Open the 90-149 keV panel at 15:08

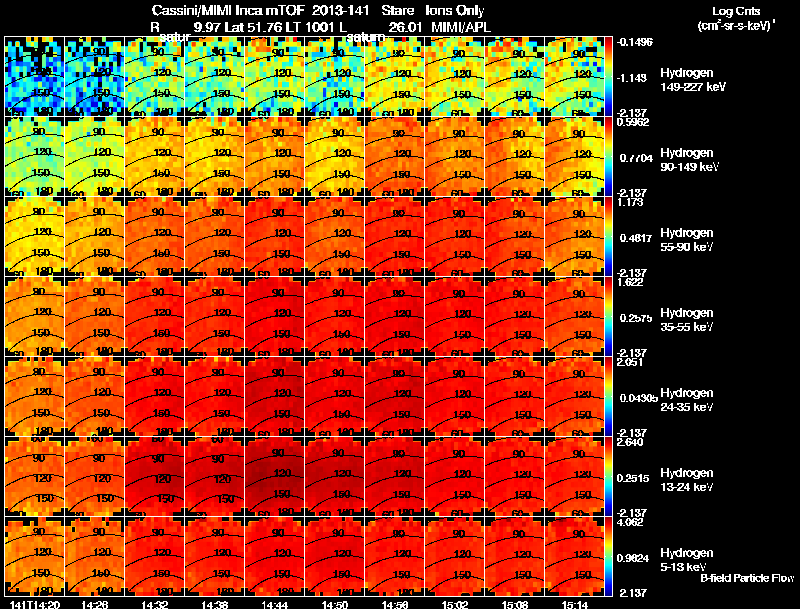pyautogui.click(x=515, y=156)
